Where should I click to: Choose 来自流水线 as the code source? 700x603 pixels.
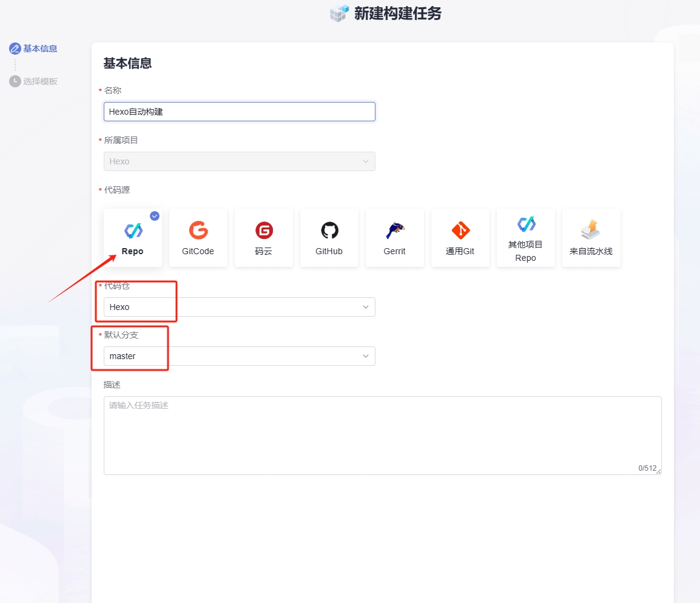[591, 230]
